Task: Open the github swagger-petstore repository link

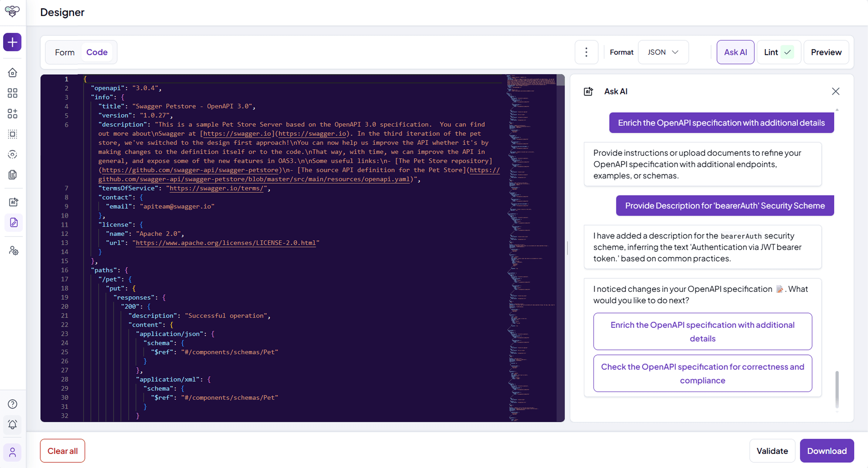Action: coord(190,170)
